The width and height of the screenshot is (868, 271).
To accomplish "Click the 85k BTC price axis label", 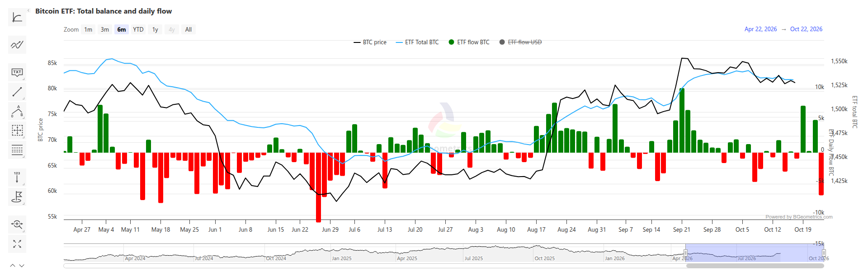I will (52, 63).
